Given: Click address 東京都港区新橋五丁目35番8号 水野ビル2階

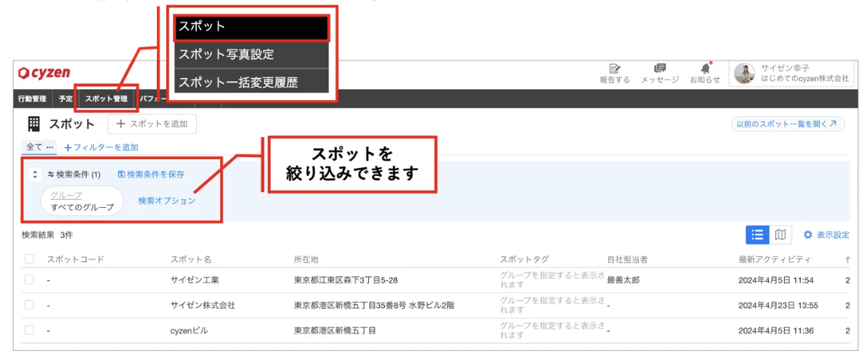Looking at the screenshot, I should click(x=374, y=305).
